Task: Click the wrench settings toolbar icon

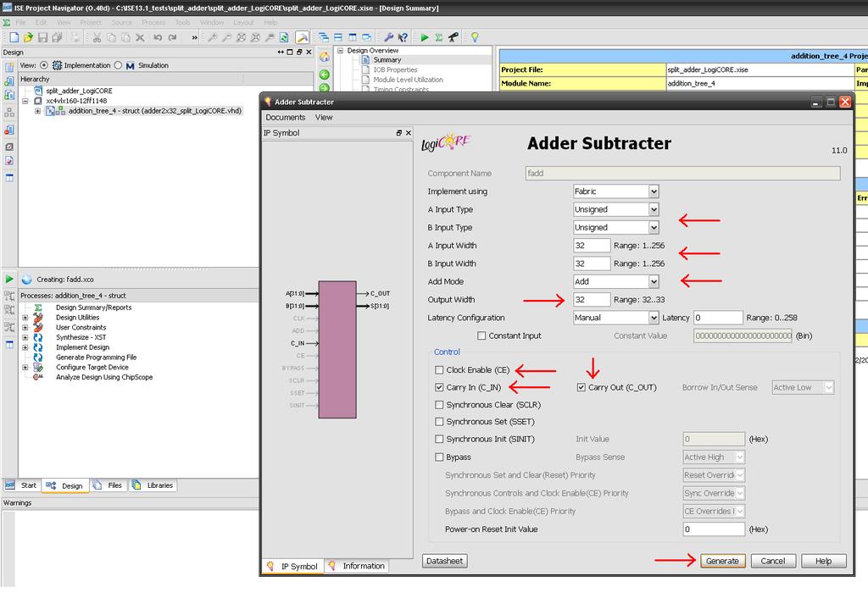Action: (x=388, y=37)
